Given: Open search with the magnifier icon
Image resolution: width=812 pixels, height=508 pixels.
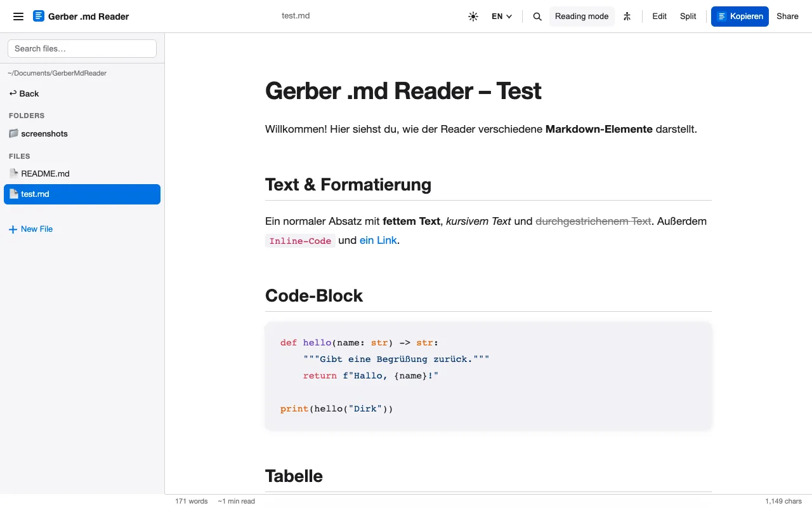Looking at the screenshot, I should coord(537,17).
